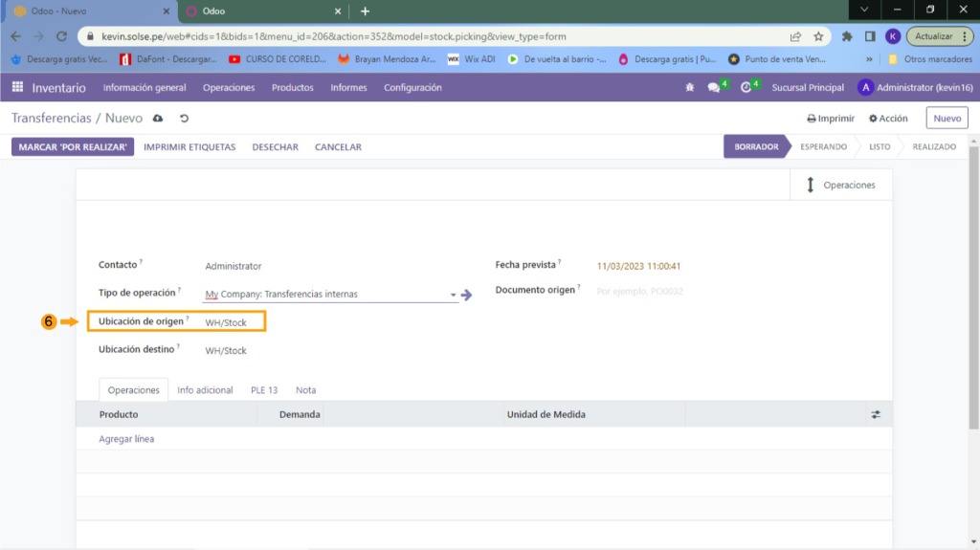
Task: Click the MARCAR 'POR REALIZAR' button
Action: click(73, 147)
